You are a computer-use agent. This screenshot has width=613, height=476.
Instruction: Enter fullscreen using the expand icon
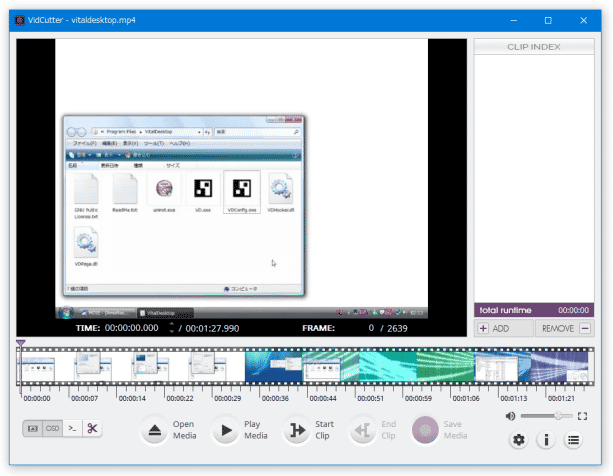click(582, 416)
